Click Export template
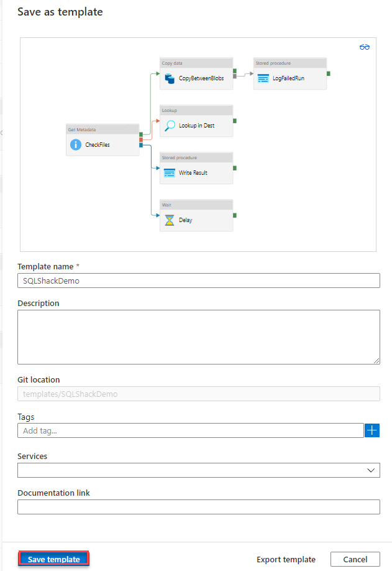The height and width of the screenshot is (571, 392). coord(286,559)
